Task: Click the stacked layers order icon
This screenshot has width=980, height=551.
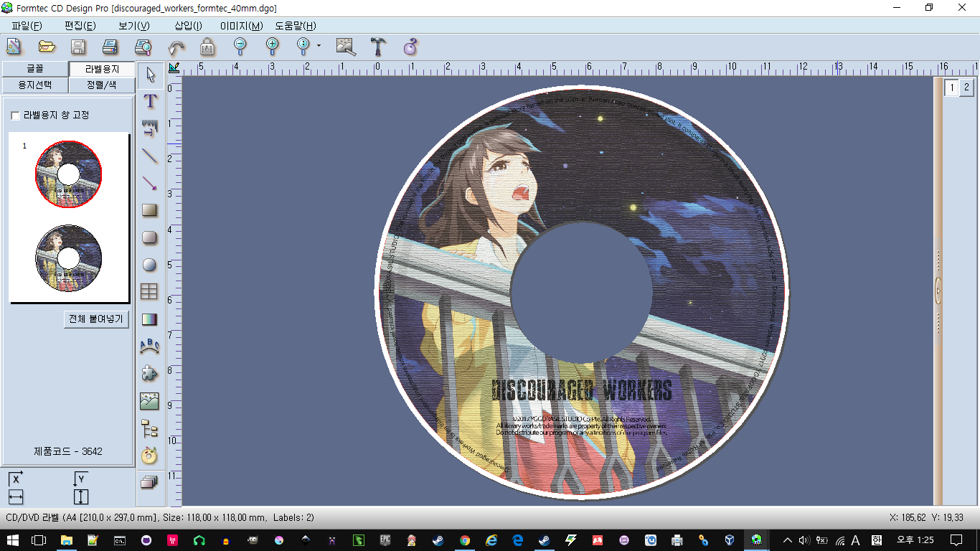Action: pos(150,482)
